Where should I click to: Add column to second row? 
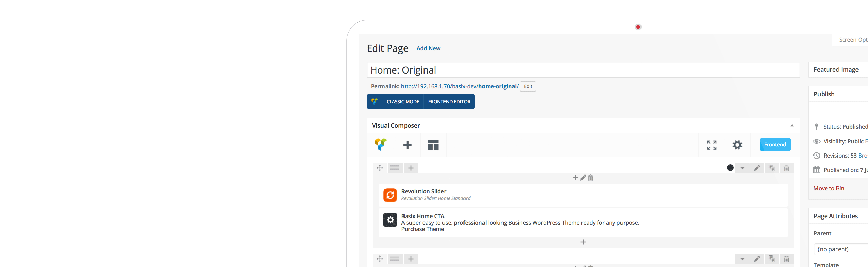(x=411, y=259)
